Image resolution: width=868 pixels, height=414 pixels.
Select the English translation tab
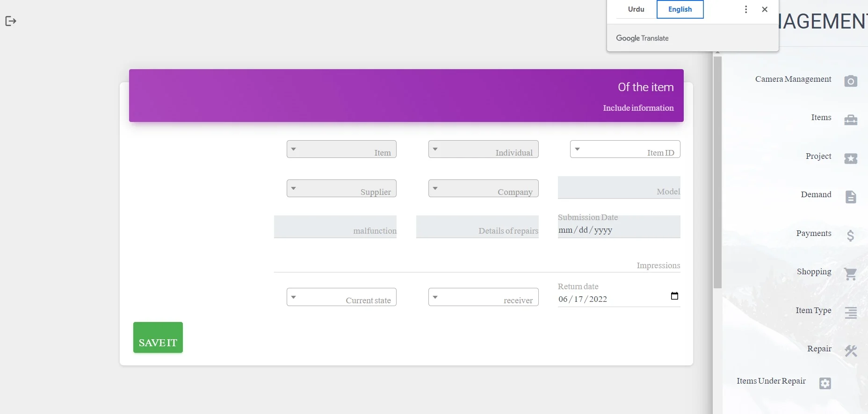[x=680, y=9]
